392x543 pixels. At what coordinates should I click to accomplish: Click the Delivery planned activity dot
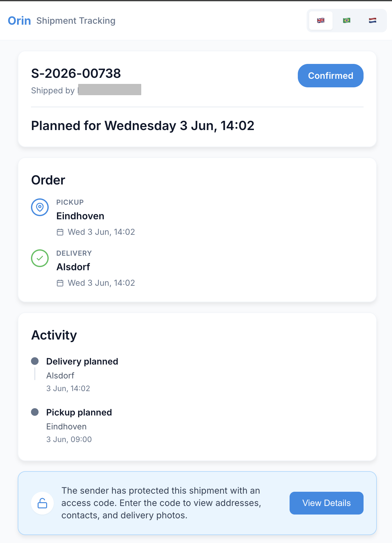pos(35,361)
